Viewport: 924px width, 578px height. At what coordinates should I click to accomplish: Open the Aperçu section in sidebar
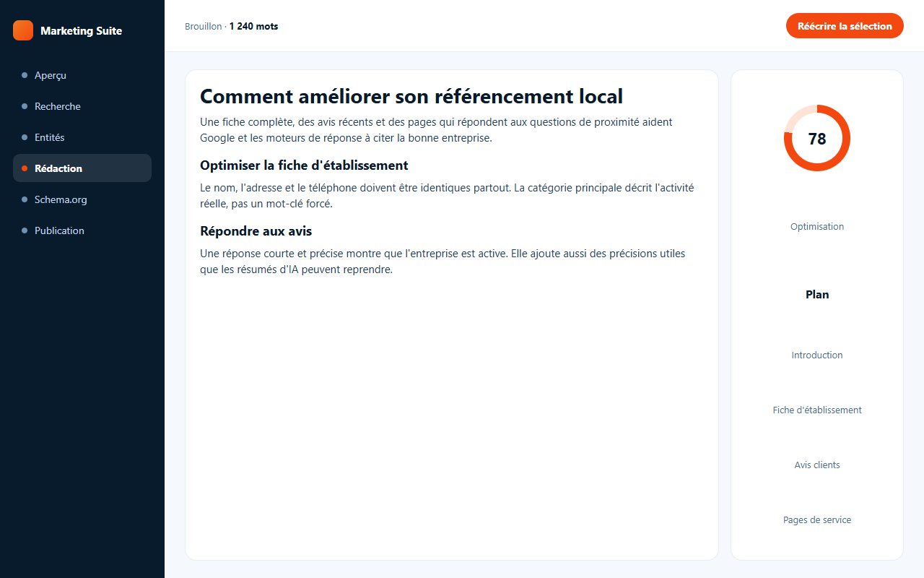[x=82, y=75]
